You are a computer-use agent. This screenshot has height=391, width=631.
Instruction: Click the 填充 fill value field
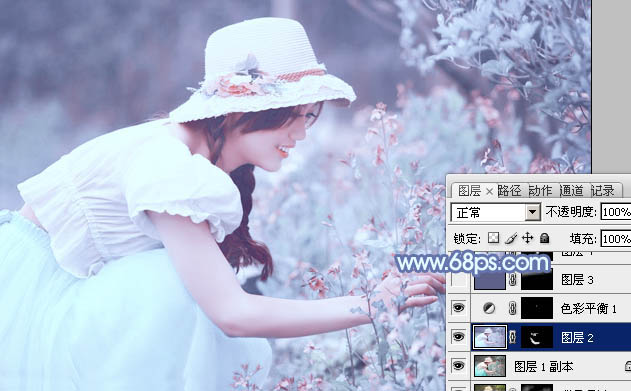click(616, 239)
